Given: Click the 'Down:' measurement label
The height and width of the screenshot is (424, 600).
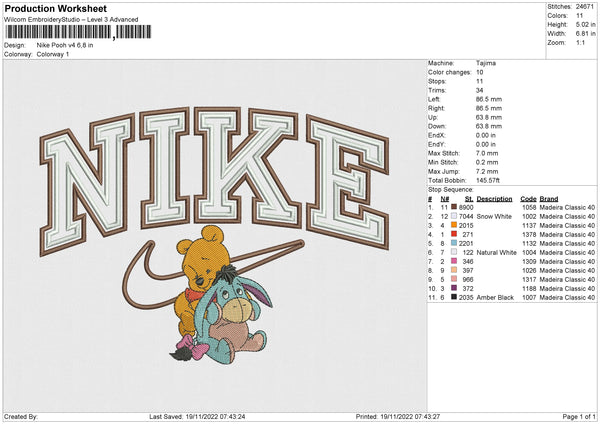Looking at the screenshot, I should click(437, 126).
